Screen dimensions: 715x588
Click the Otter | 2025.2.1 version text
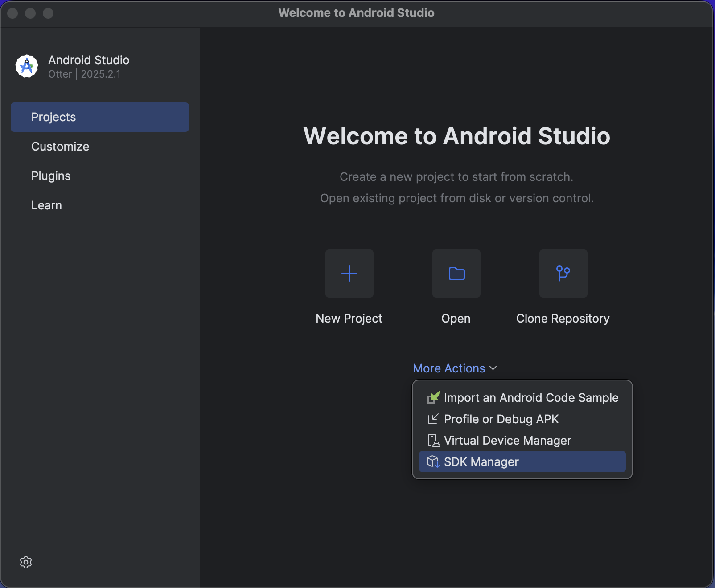84,74
